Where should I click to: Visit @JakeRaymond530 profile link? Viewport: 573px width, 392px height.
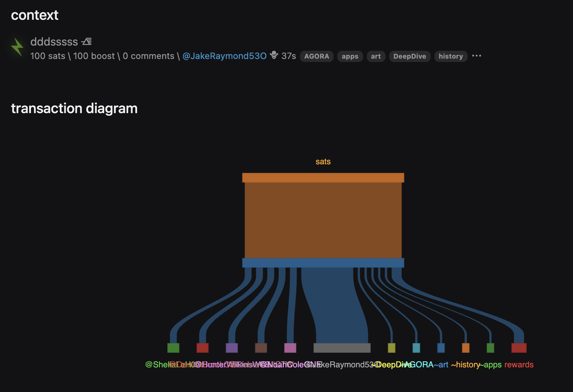click(x=224, y=56)
